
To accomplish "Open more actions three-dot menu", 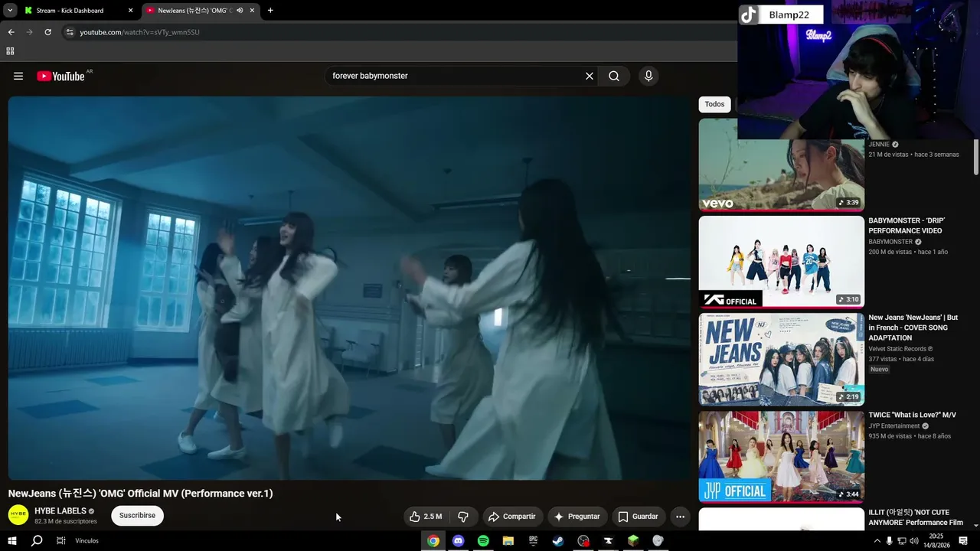I will click(x=680, y=517).
